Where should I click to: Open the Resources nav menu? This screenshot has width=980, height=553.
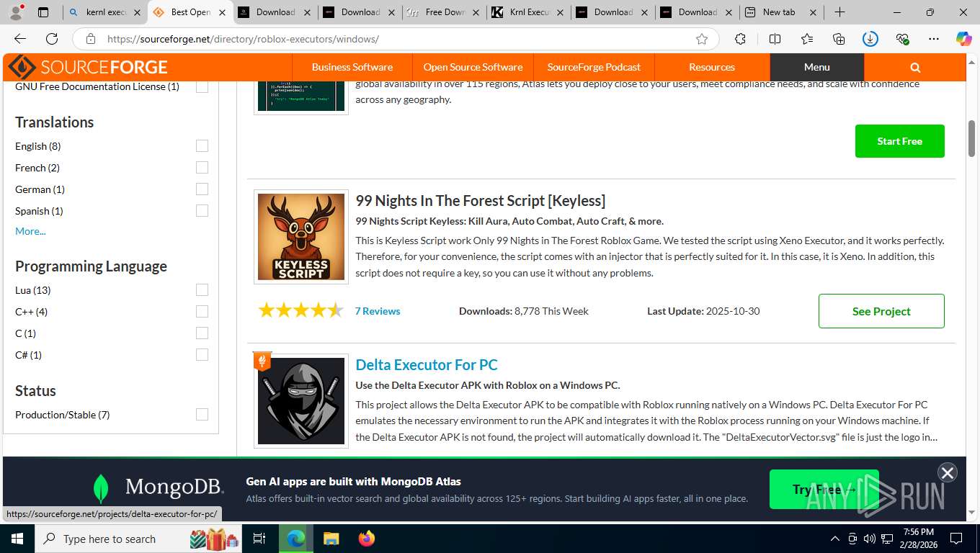[712, 67]
